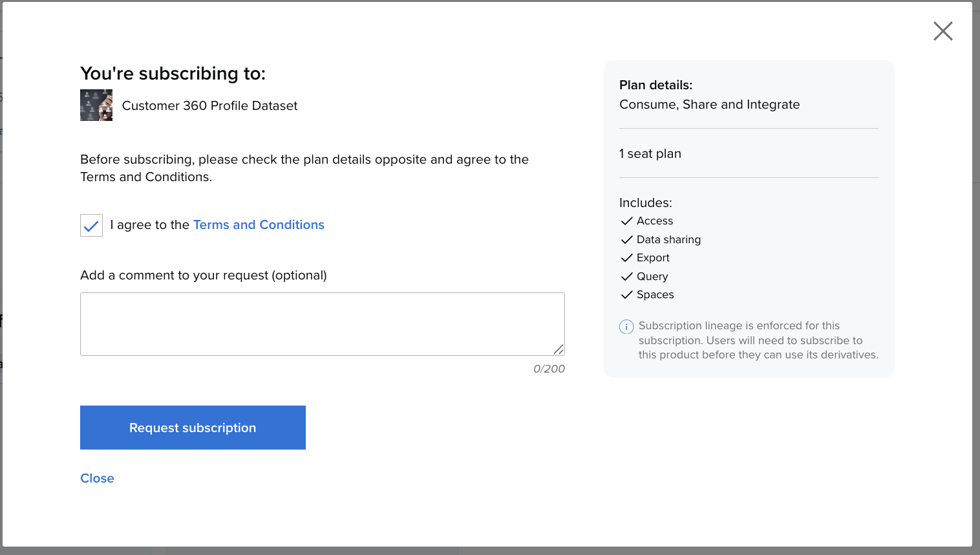980x555 pixels.
Task: Click the 0/200 character counter
Action: (x=549, y=369)
